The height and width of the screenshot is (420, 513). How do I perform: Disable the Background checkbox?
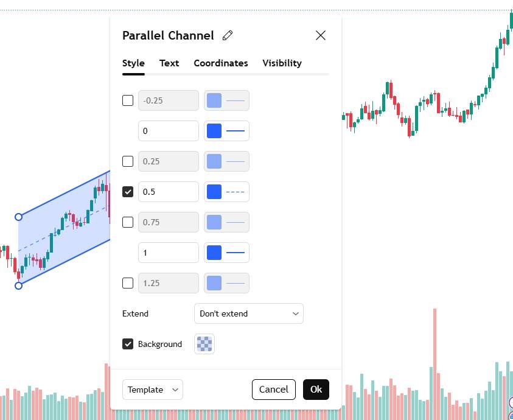click(128, 344)
